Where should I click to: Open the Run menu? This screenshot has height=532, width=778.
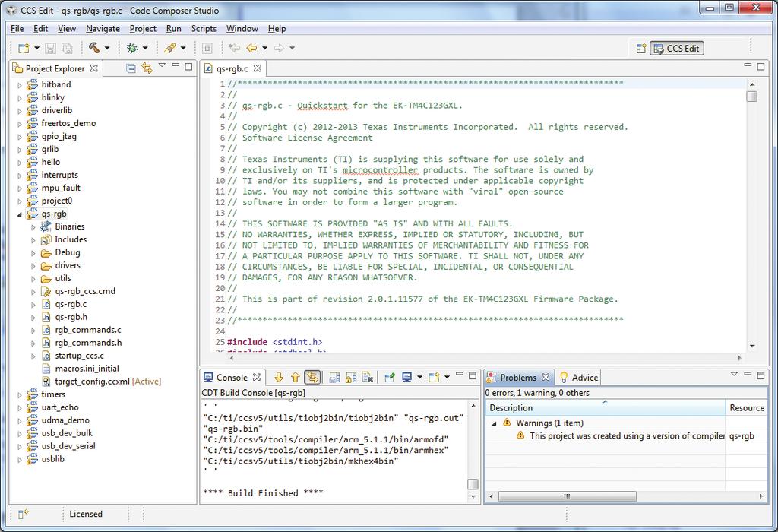click(x=173, y=29)
